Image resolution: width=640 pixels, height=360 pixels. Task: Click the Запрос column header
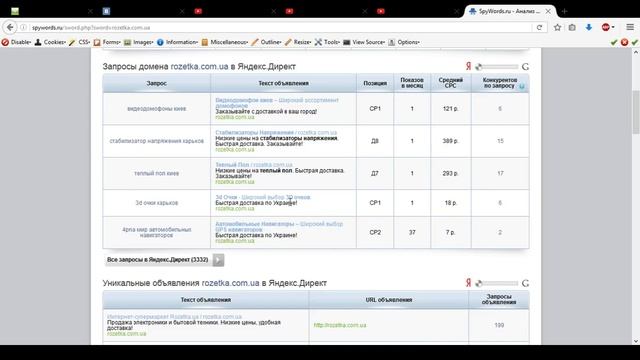pyautogui.click(x=156, y=83)
